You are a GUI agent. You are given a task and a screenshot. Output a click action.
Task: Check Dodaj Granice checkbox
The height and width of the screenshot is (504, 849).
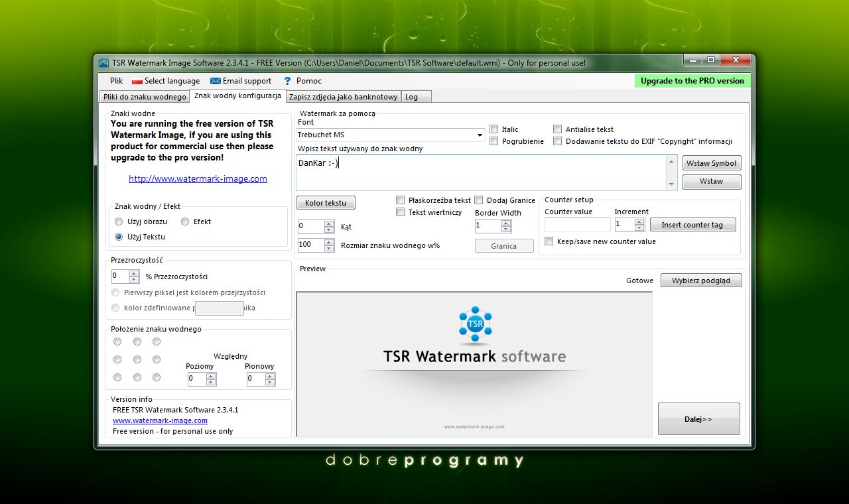pyautogui.click(x=479, y=200)
